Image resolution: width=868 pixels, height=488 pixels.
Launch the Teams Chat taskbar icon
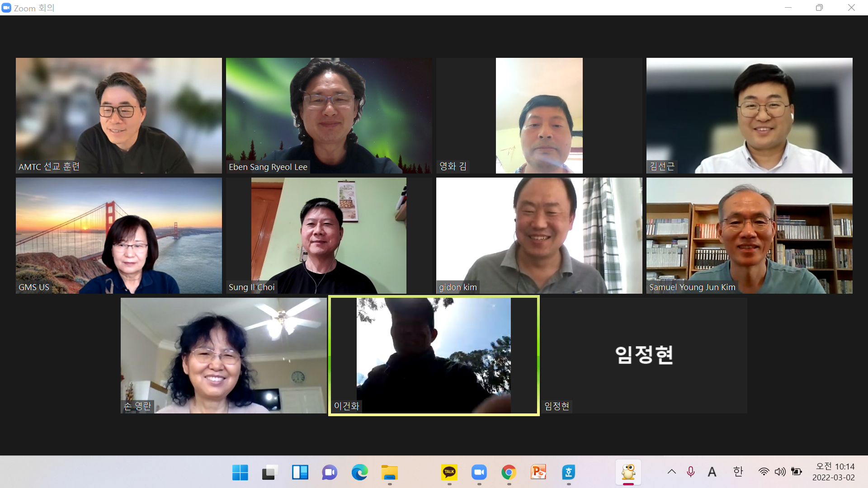coord(330,473)
